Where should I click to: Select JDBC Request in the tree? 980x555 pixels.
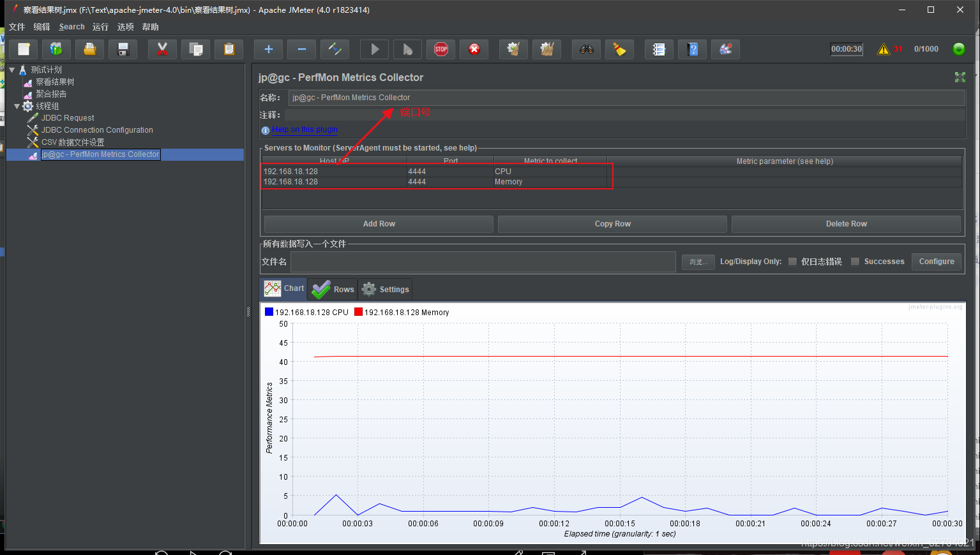tap(68, 118)
